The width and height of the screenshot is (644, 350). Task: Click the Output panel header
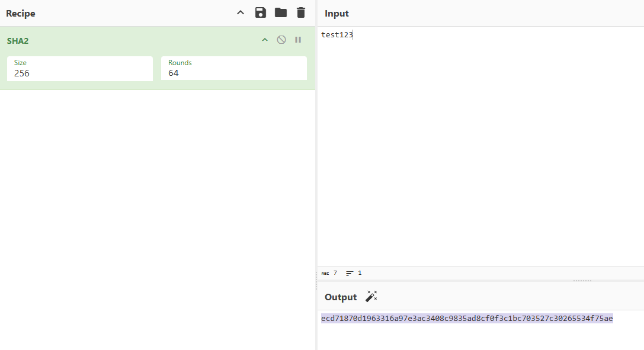click(x=341, y=297)
